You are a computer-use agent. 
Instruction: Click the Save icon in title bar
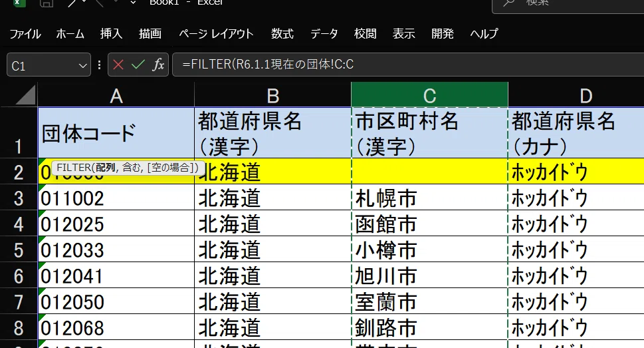point(46,3)
